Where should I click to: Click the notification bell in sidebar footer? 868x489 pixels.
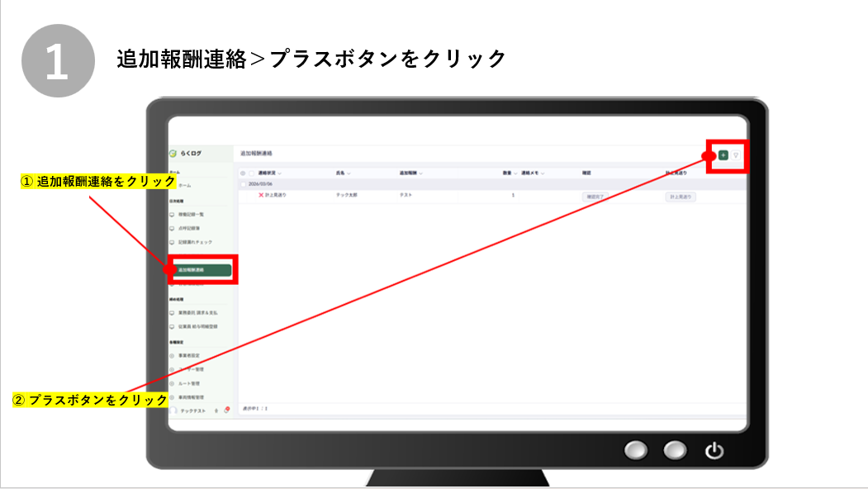(226, 410)
